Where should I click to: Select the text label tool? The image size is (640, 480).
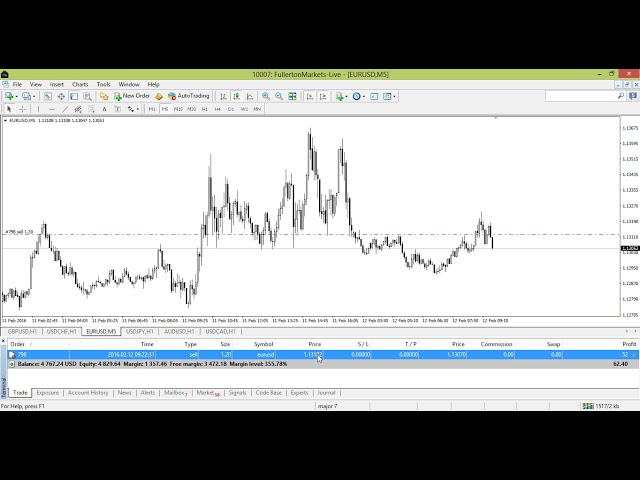coord(118,109)
